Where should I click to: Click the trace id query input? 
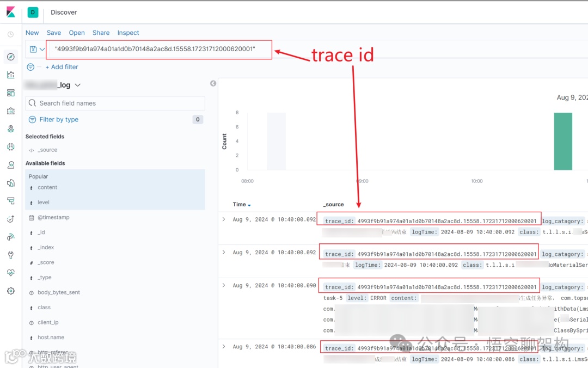(159, 49)
